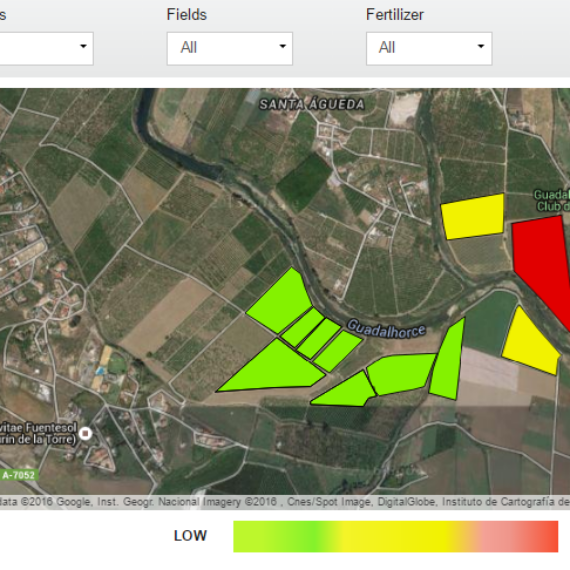Click the green field right of the bottom wedge
Screen dimensions: 570x570
400,374
